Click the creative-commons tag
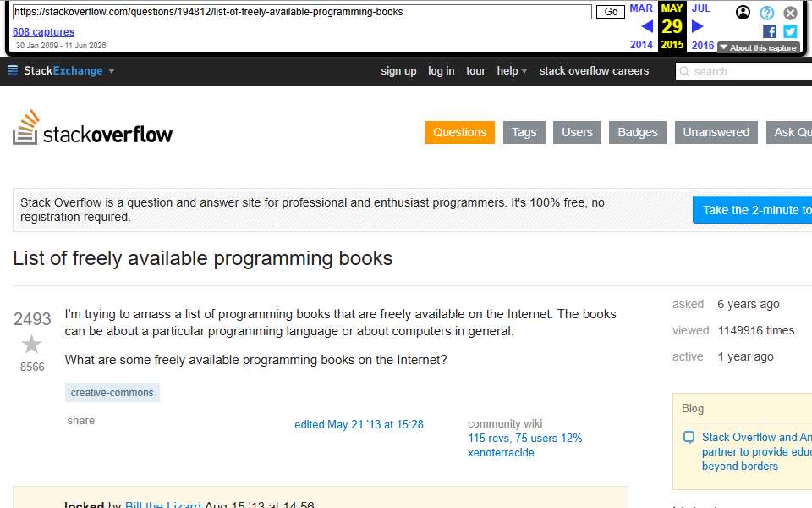This screenshot has width=812, height=508. [112, 392]
